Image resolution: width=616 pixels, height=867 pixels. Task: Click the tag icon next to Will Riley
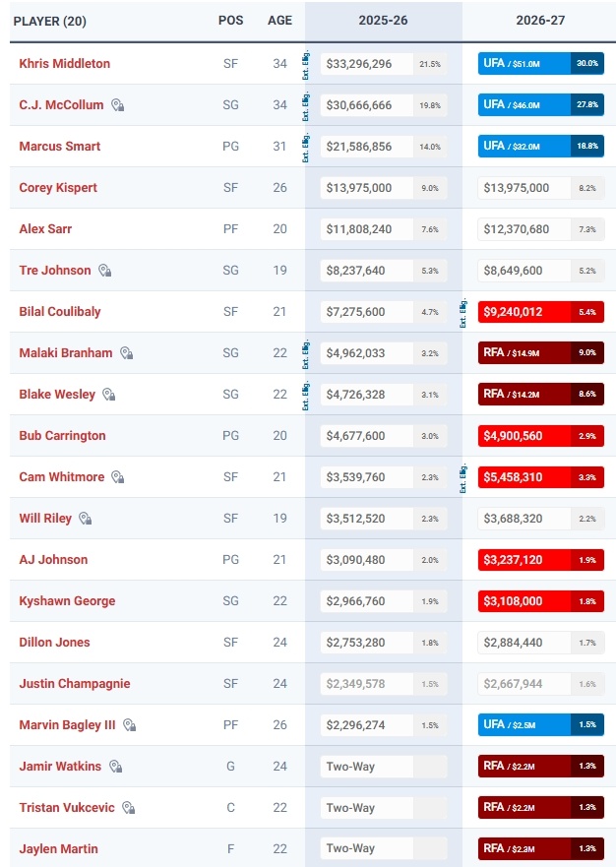coord(85,519)
